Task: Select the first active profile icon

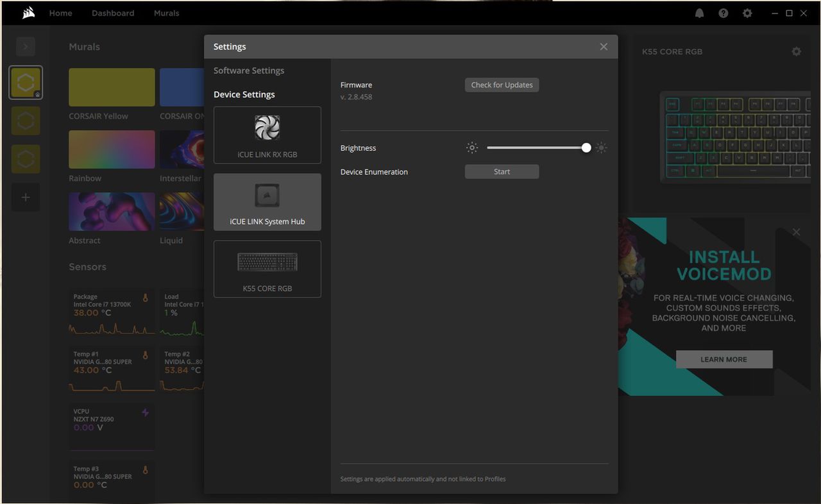Action: pyautogui.click(x=26, y=83)
